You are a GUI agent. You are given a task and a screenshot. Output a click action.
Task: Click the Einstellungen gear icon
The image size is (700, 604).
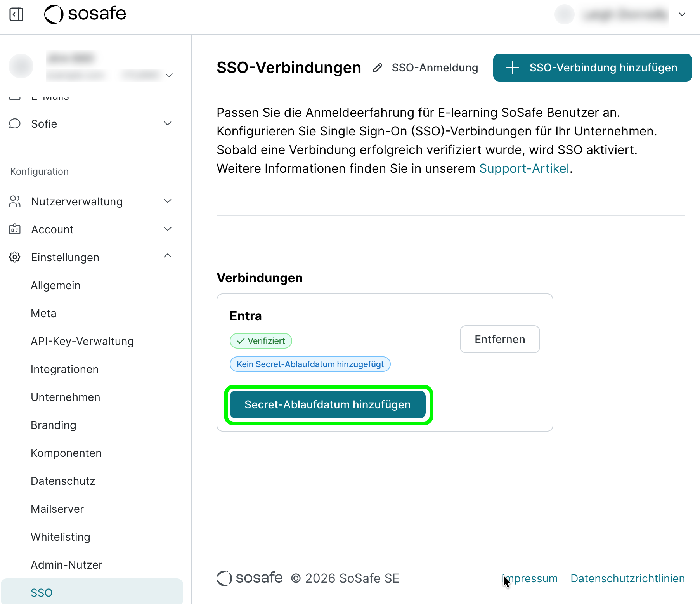pos(15,257)
